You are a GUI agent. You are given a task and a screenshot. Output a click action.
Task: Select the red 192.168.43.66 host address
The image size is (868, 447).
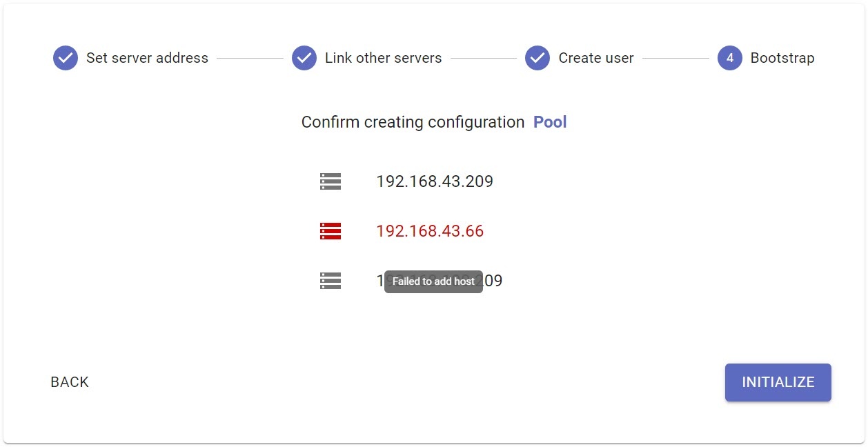[x=430, y=231]
